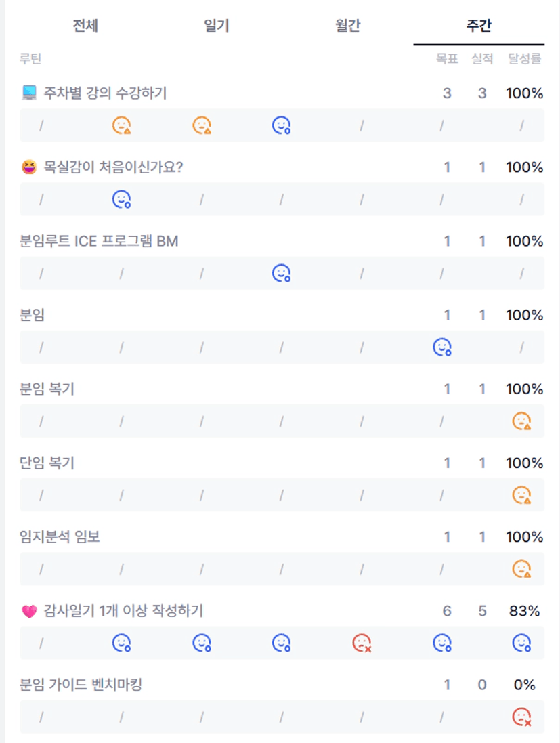Select blue face in 분임루트 ICE 프로그램 BM row
Image resolution: width=560 pixels, height=743 pixels.
(281, 273)
